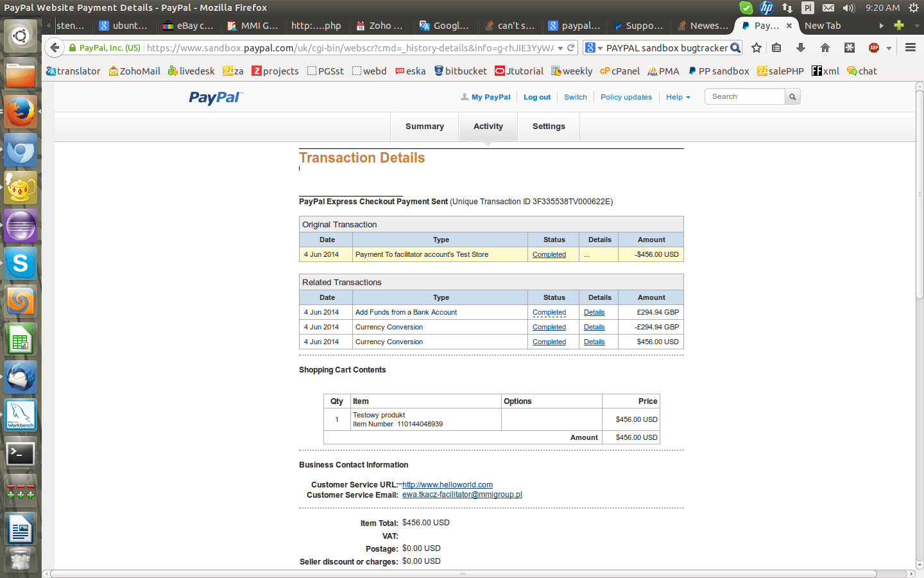
Task: Open the downloads arrow icon
Action: (800, 48)
